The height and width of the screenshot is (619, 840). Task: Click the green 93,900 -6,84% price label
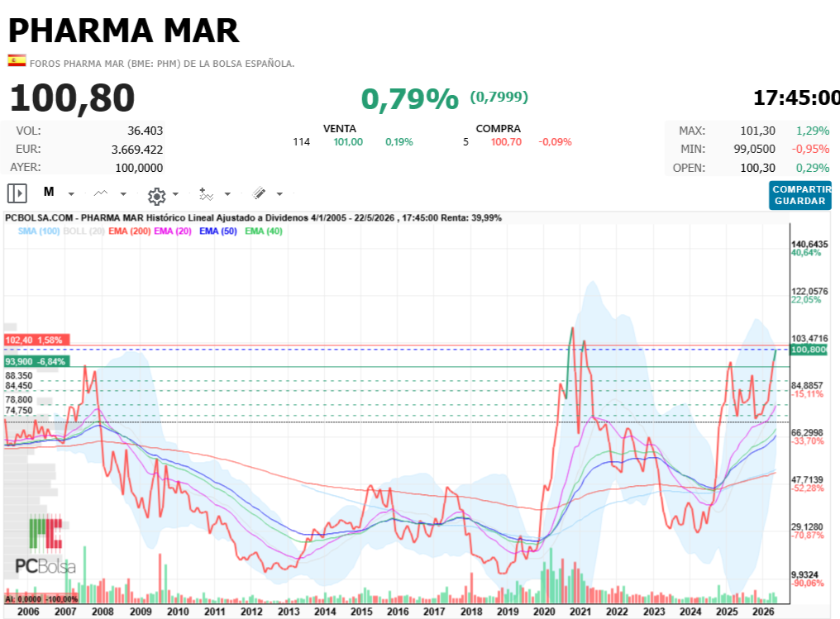[x=36, y=362]
